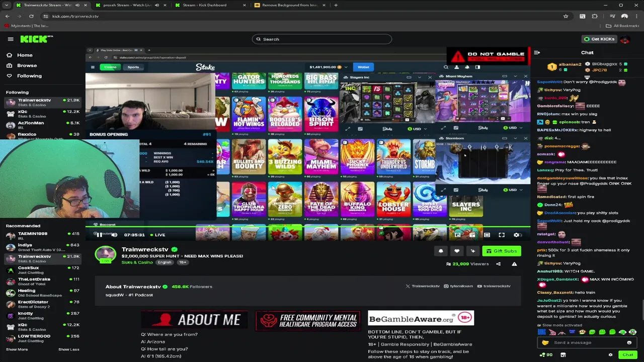Image resolution: width=644 pixels, height=362 pixels.
Task: Click the BeGambleAware.org banner
Action: 421,318
